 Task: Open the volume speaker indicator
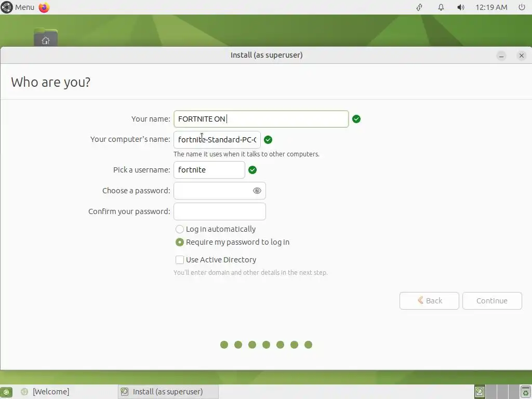click(460, 7)
